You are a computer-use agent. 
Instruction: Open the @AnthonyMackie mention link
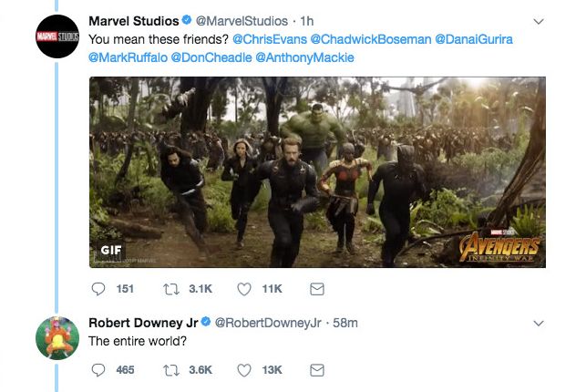tap(304, 57)
